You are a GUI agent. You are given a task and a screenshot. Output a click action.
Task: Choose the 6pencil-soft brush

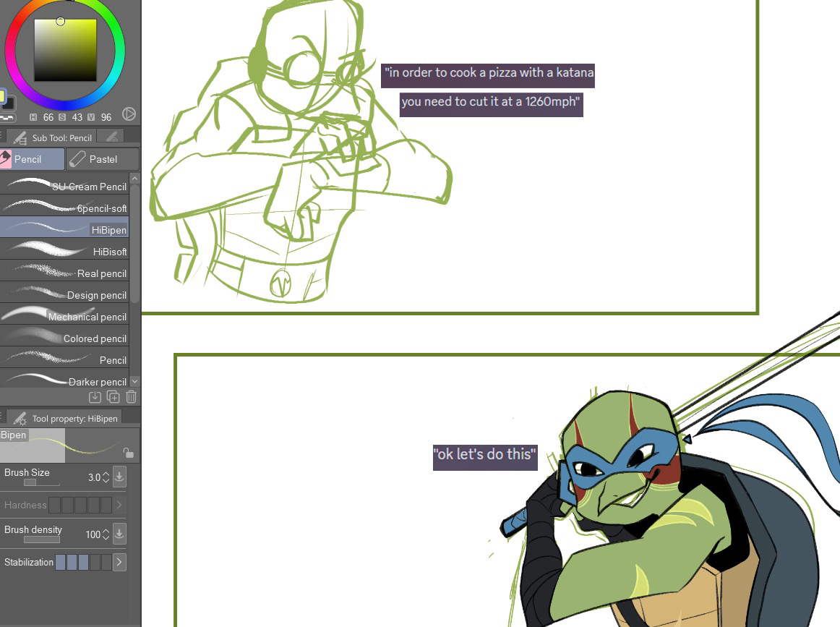point(64,205)
